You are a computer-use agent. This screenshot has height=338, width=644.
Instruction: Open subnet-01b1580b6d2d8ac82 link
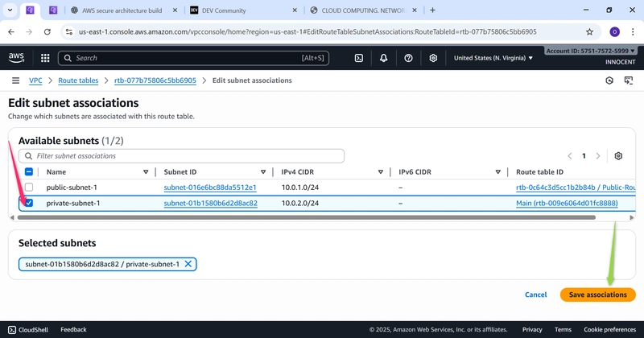[210, 203]
